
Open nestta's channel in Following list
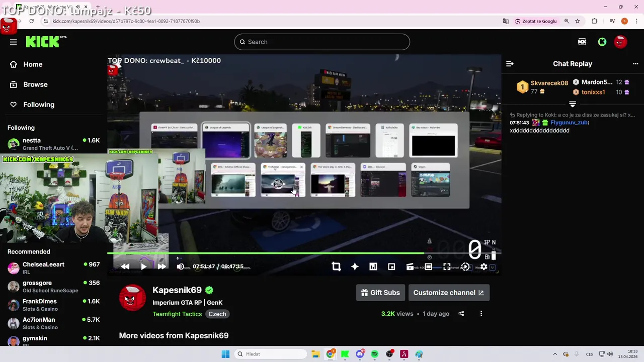pyautogui.click(x=53, y=144)
